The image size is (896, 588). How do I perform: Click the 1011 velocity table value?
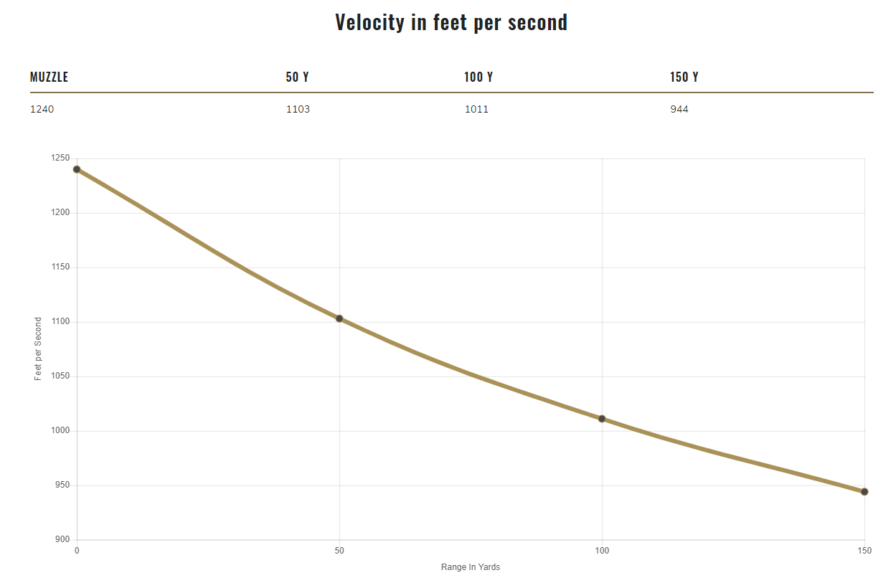pos(476,110)
